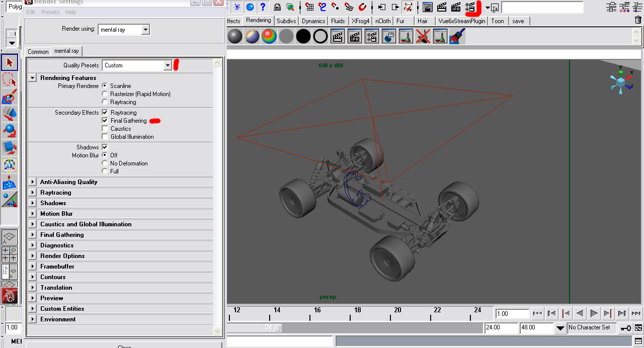644x348 pixels.
Task: Set Motion Blur to Full
Action: [x=105, y=171]
